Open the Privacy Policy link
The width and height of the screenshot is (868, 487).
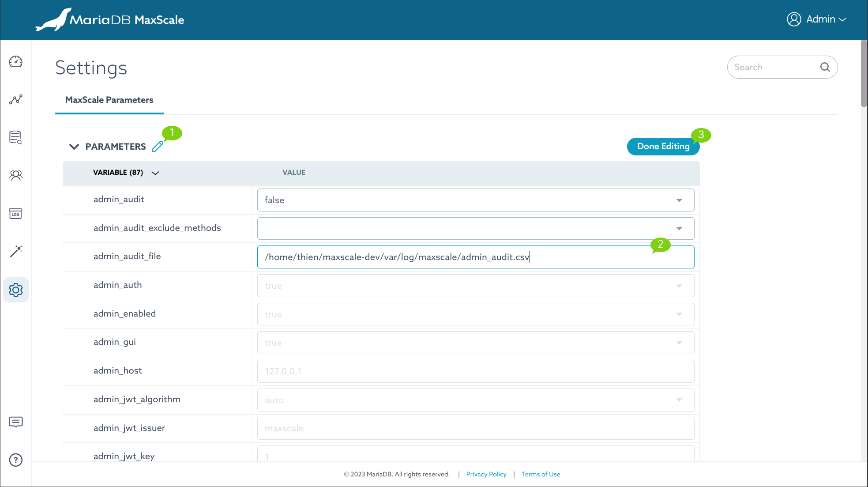486,474
